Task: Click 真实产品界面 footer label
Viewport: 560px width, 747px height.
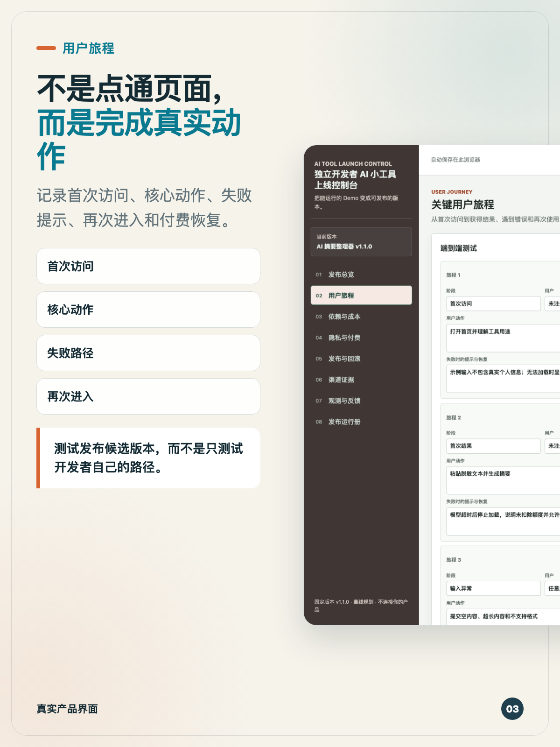Action: [x=67, y=709]
